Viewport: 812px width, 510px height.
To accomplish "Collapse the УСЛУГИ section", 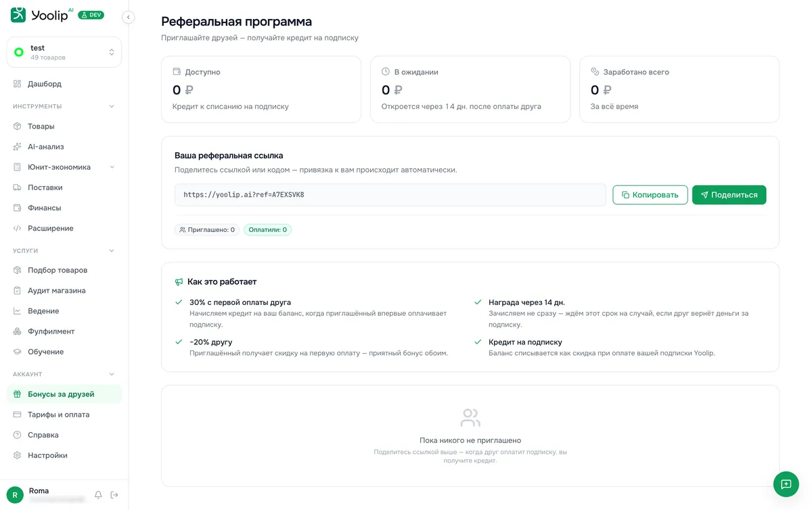I will (112, 251).
